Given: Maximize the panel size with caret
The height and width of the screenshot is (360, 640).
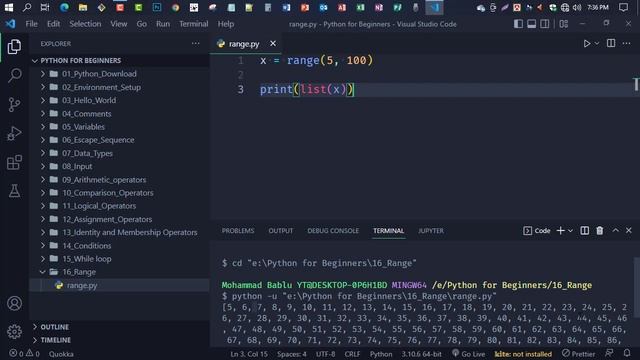Looking at the screenshot, I should (x=616, y=231).
